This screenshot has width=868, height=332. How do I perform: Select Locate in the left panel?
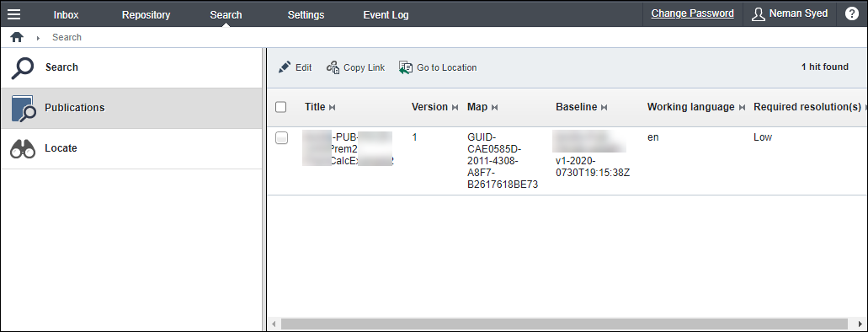pyautogui.click(x=131, y=148)
